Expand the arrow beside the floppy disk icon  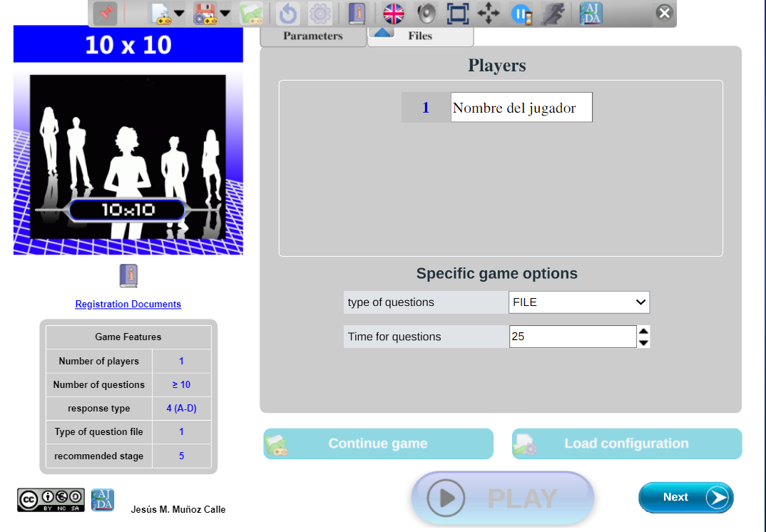point(225,13)
